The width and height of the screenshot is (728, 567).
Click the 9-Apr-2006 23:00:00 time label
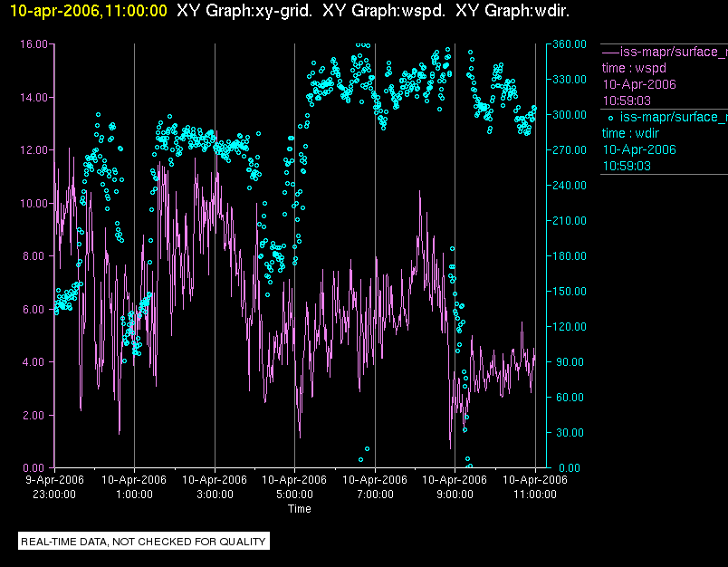(x=54, y=487)
